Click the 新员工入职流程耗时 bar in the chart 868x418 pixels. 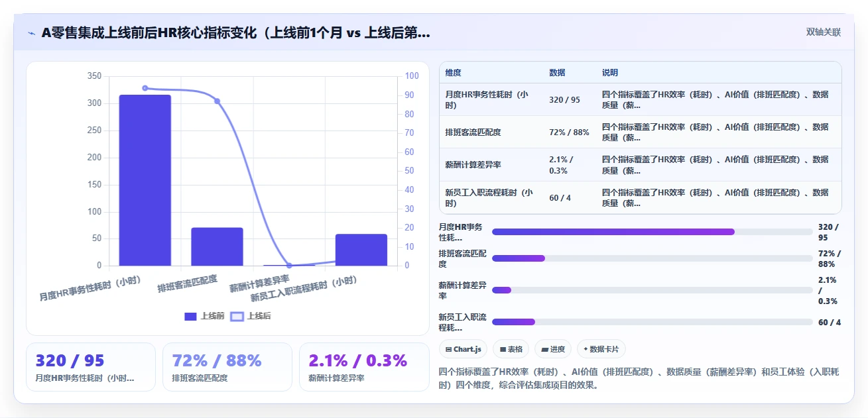361,250
